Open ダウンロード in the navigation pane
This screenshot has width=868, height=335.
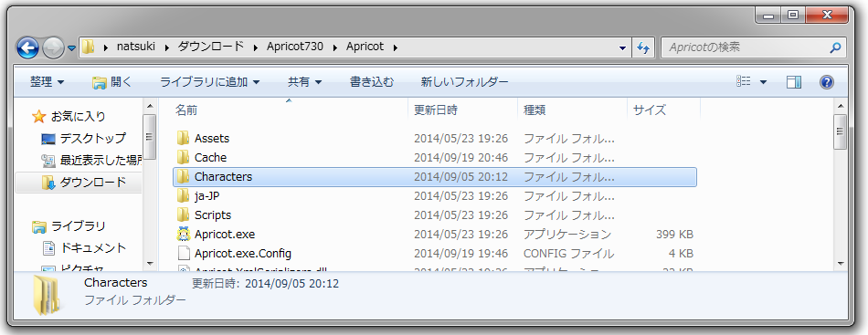click(93, 182)
